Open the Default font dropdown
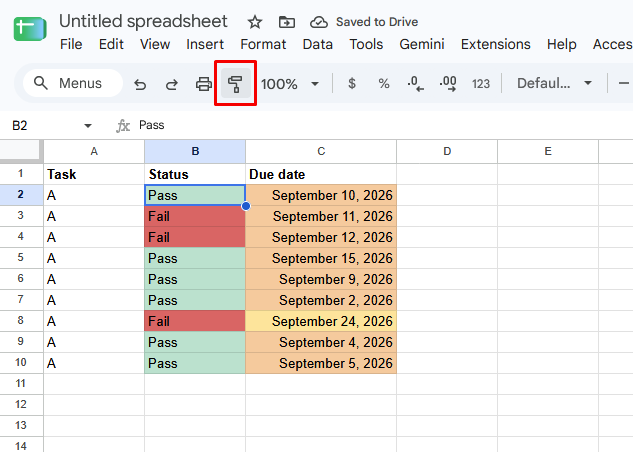 pyautogui.click(x=554, y=84)
